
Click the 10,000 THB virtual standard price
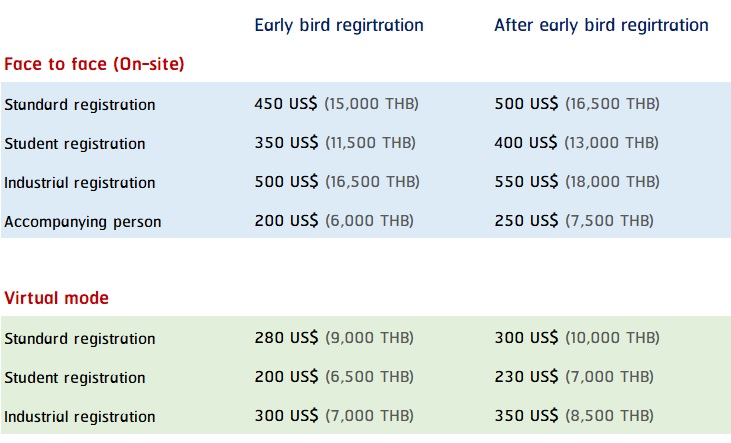(613, 338)
